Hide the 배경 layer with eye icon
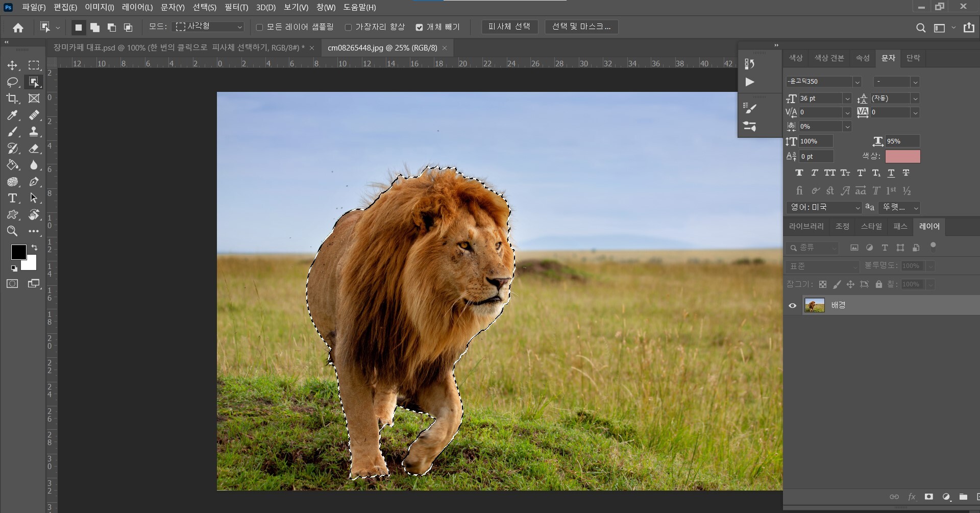 click(x=792, y=306)
